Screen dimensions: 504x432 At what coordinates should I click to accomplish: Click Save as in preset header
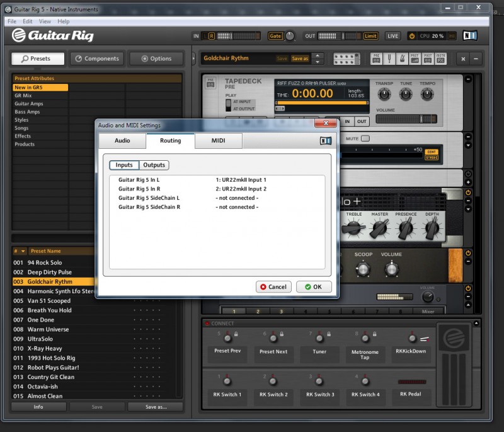[x=300, y=58]
